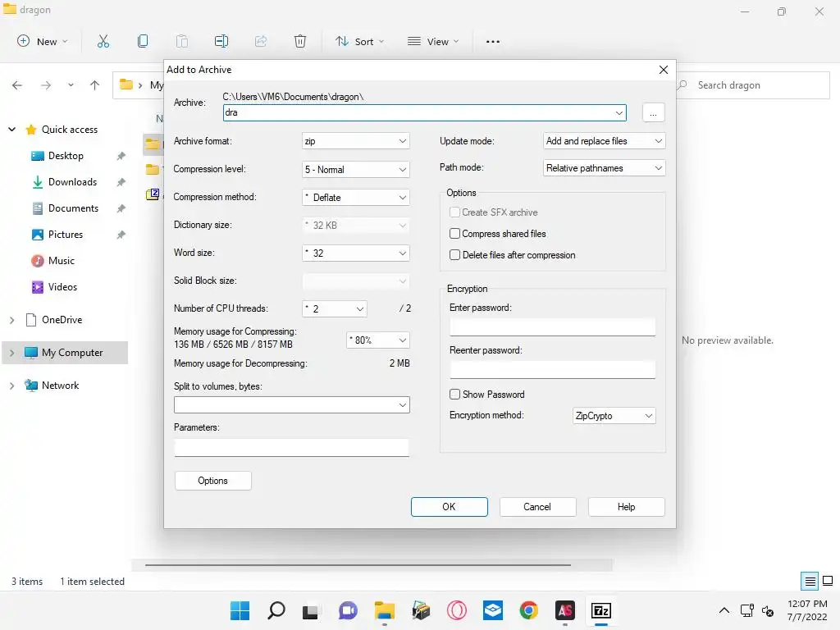
Task: Open Downloads in Quick access
Action: coord(72,182)
